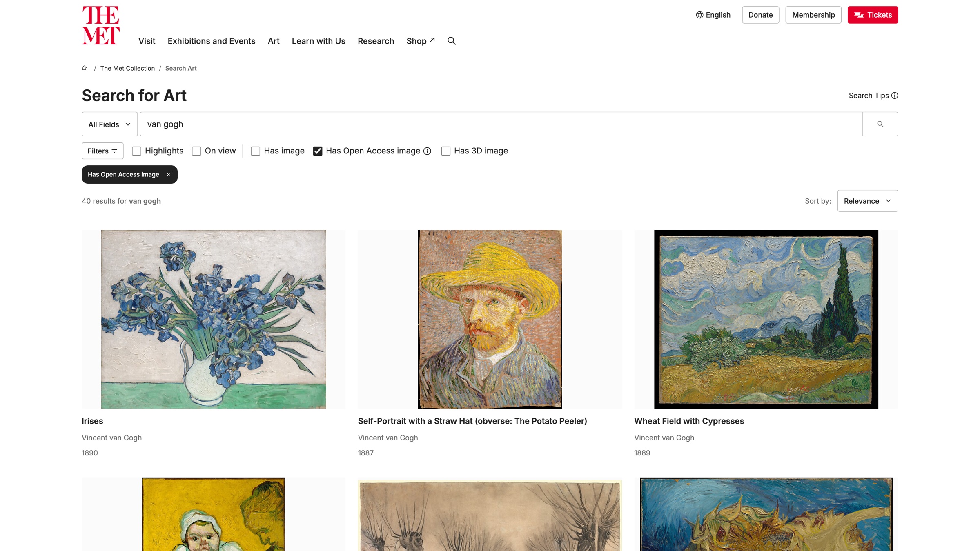Click The Met logo
980x551 pixels.
click(x=101, y=25)
